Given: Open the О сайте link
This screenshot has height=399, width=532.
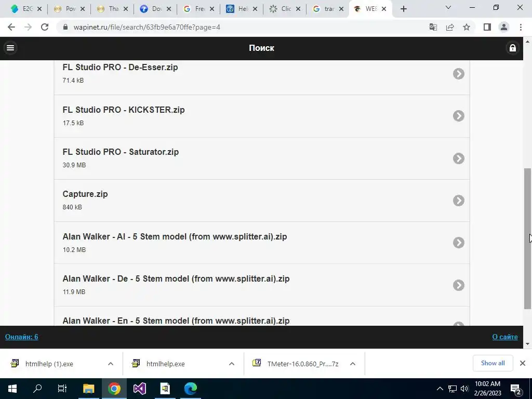Looking at the screenshot, I should [x=505, y=337].
